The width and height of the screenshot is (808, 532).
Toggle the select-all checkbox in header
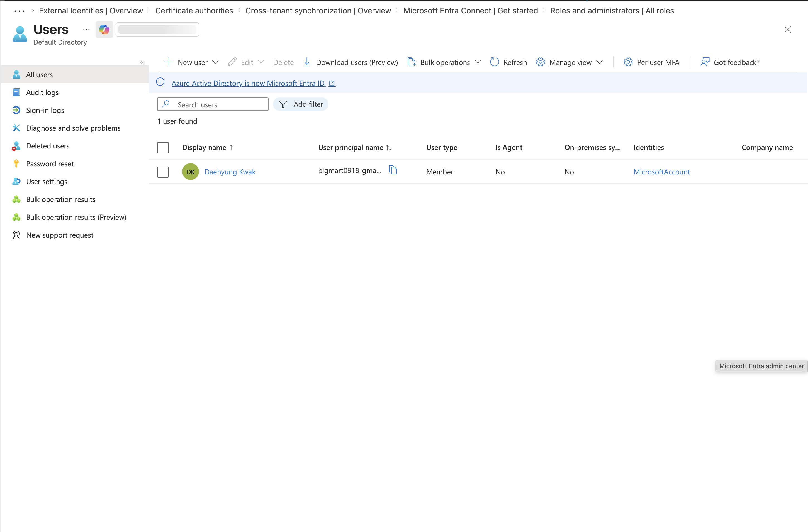(x=163, y=147)
